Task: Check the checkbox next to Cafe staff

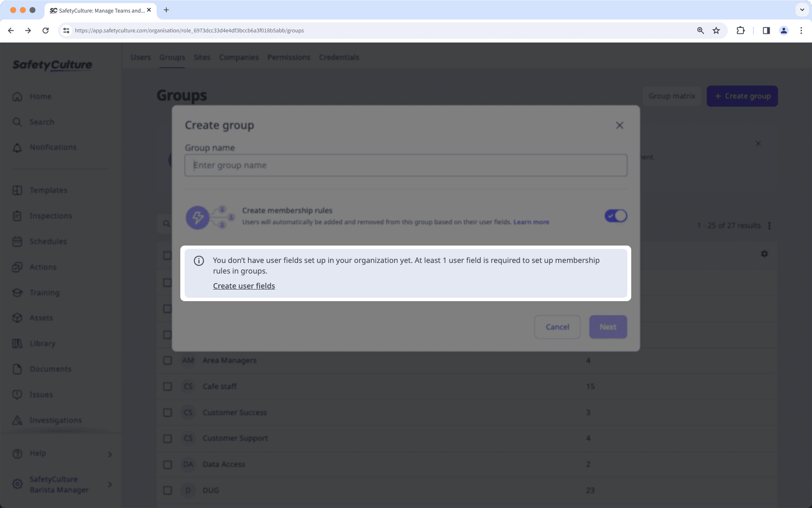Action: (x=168, y=387)
